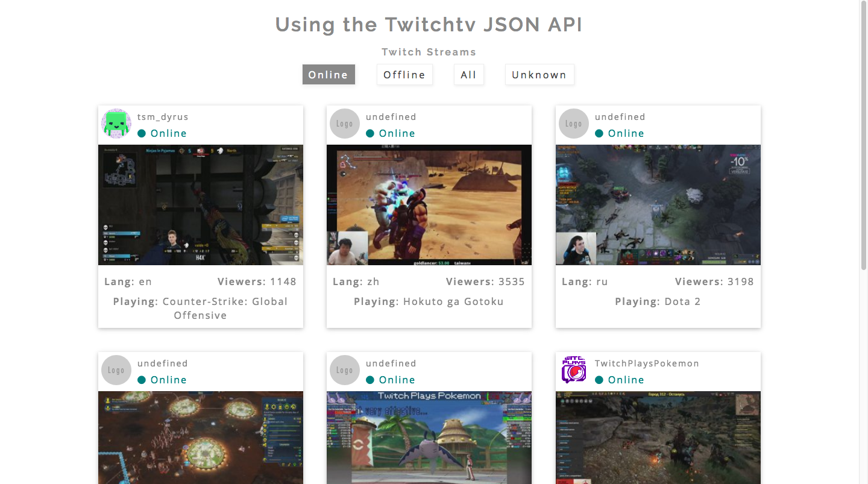The image size is (868, 484).
Task: Click logo placeholder on the Dota 2 card
Action: 574,124
